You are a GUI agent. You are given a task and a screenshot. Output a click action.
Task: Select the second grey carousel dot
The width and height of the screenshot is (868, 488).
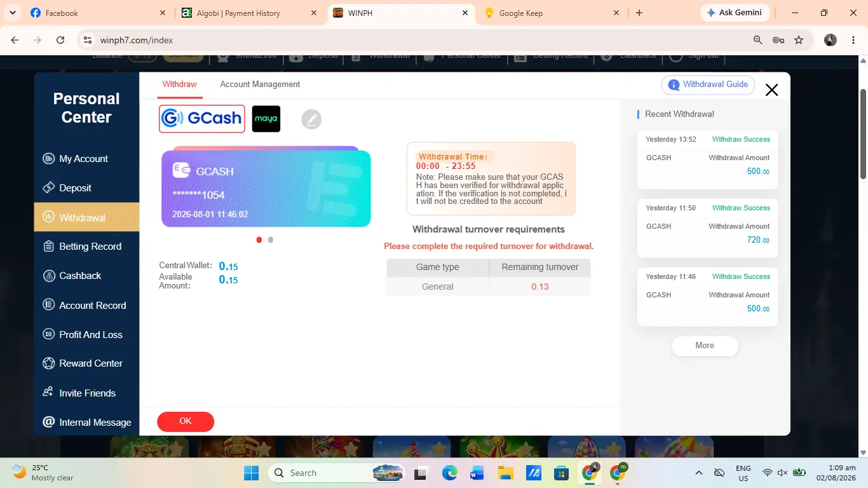(271, 240)
